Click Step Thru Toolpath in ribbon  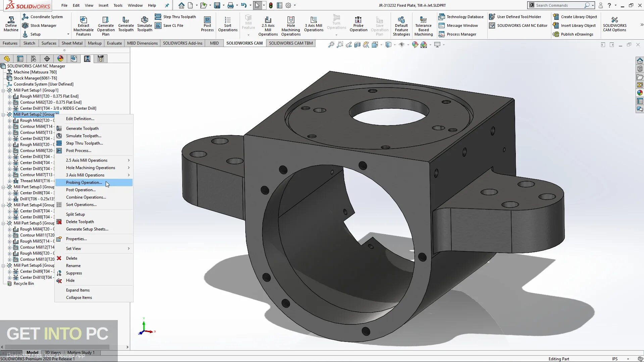click(176, 17)
